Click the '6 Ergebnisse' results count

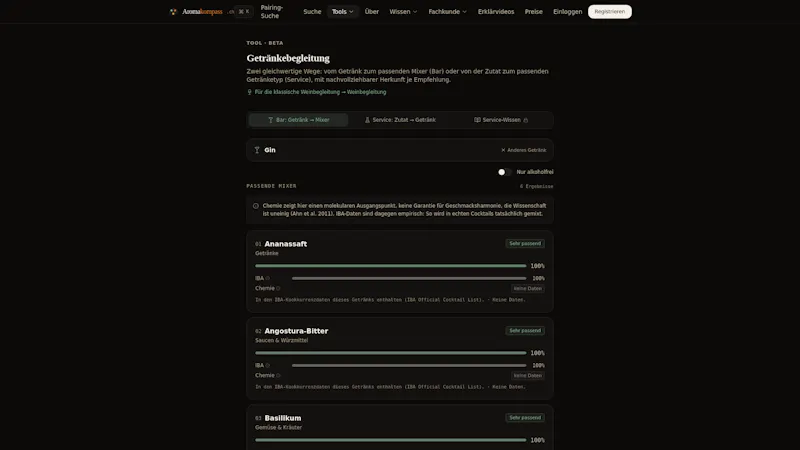point(536,187)
